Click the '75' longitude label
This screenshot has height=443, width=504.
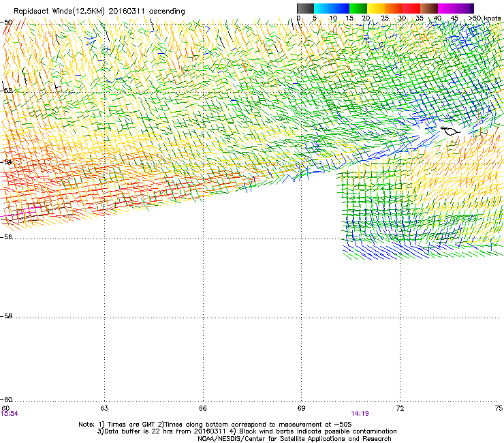pyautogui.click(x=499, y=408)
